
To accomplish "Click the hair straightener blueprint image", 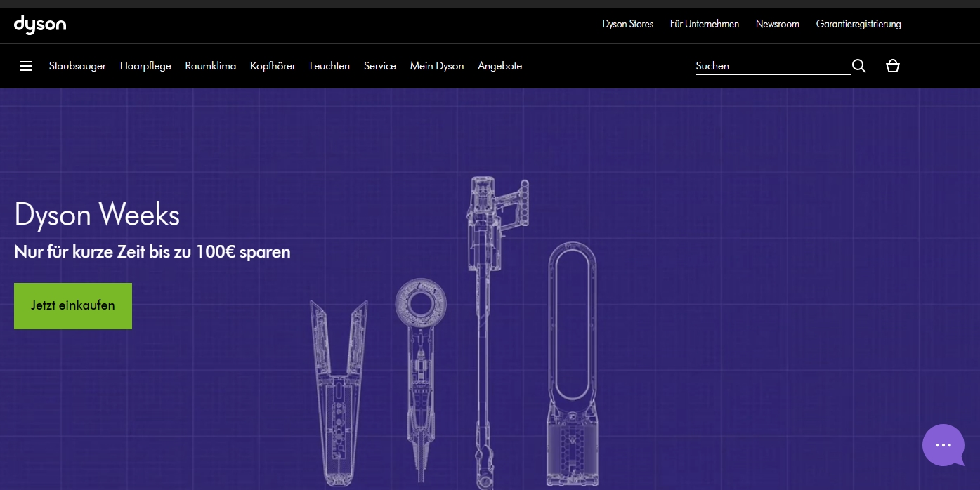I will click(339, 393).
